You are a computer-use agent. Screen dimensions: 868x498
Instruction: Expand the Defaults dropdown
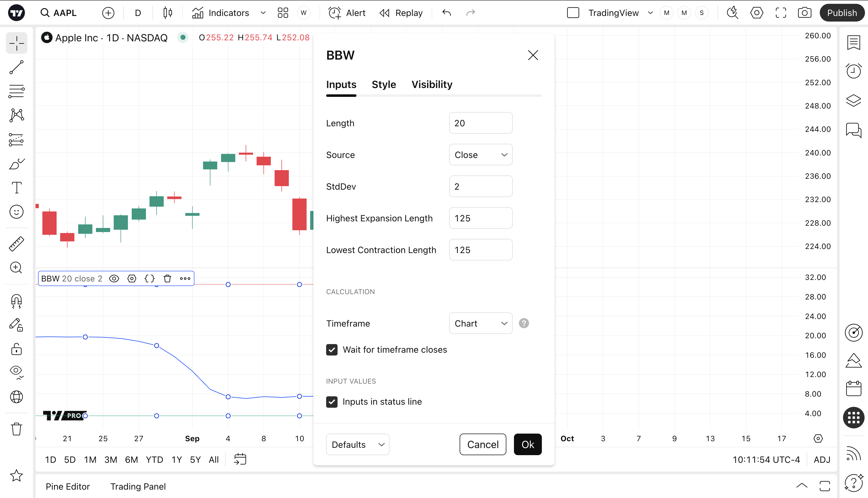[x=357, y=444]
